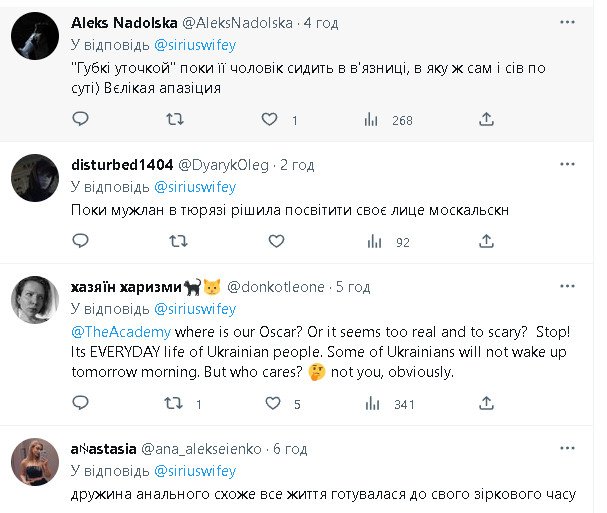Screen dimensions: 607x513
Task: Share Aleks Nadolska's tweet
Action: click(x=487, y=119)
